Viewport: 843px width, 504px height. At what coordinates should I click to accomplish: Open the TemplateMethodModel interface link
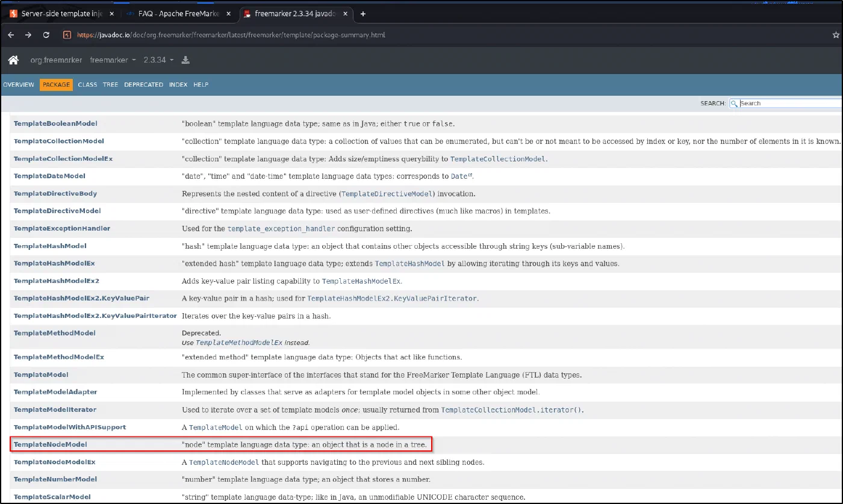(x=55, y=333)
